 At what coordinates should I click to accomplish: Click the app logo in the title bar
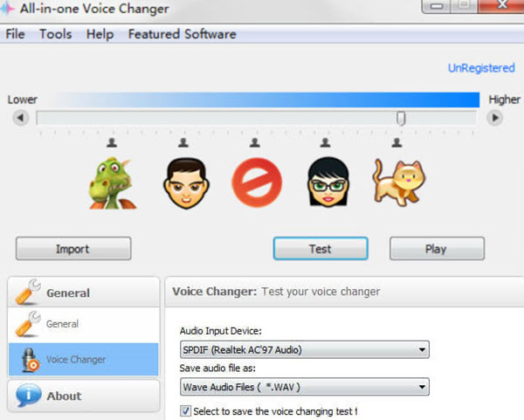click(7, 9)
